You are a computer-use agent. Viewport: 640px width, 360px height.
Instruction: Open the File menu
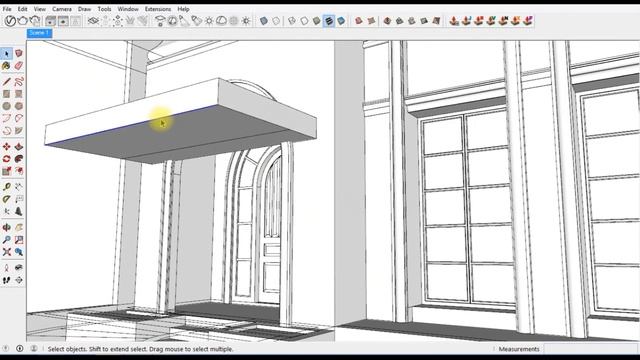click(x=7, y=9)
